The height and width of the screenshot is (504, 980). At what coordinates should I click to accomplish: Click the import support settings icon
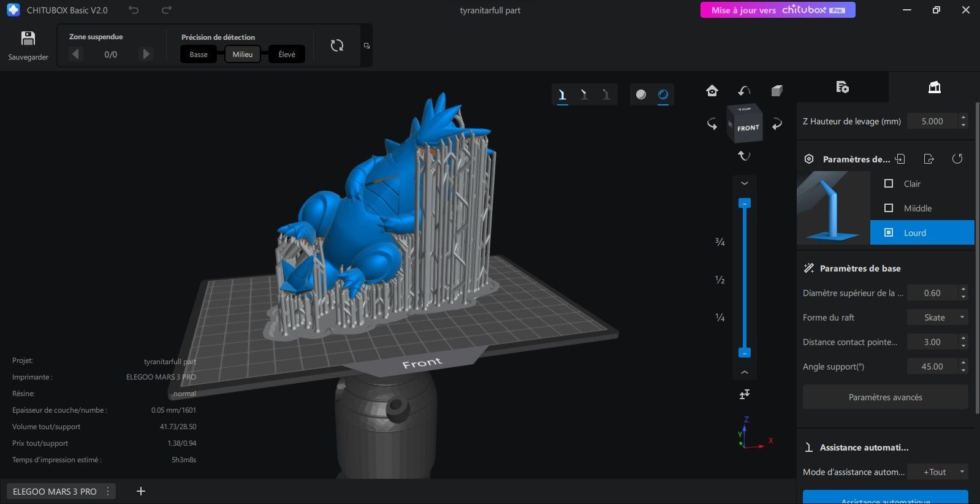pos(900,159)
